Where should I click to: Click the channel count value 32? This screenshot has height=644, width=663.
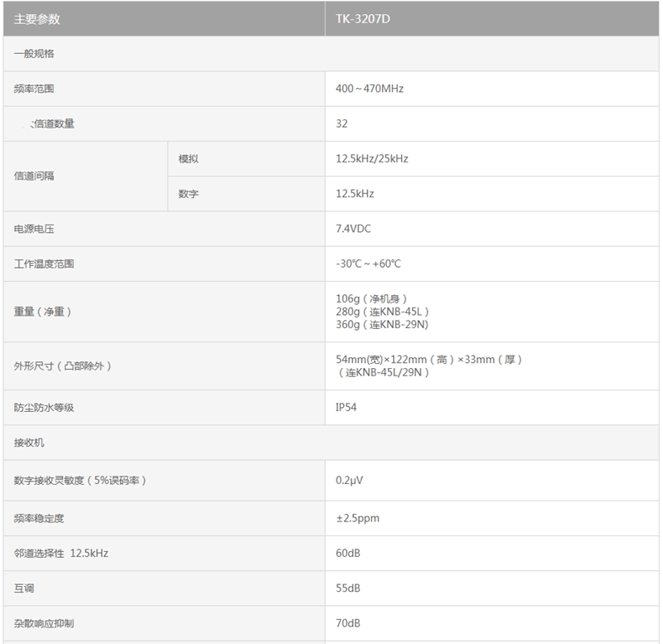(341, 123)
